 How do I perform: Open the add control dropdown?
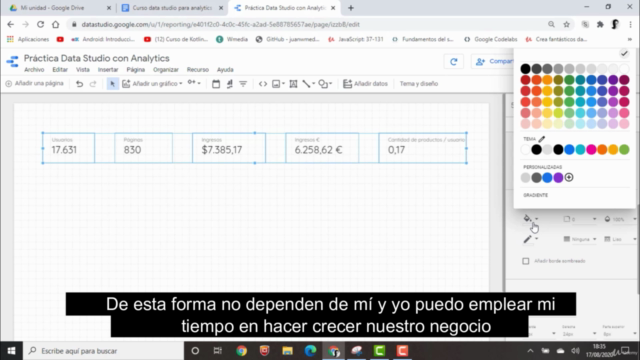(194, 83)
